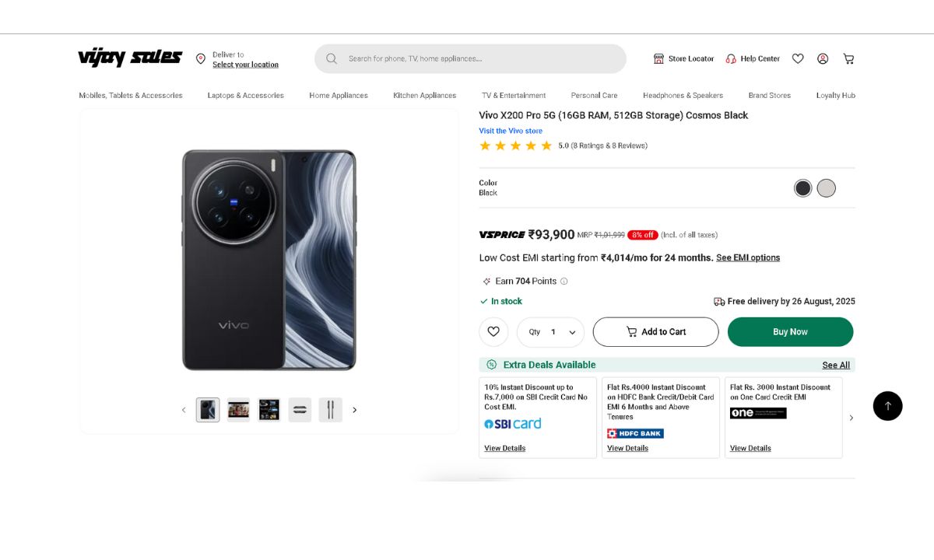Open the shopping cart icon in header

pos(848,58)
